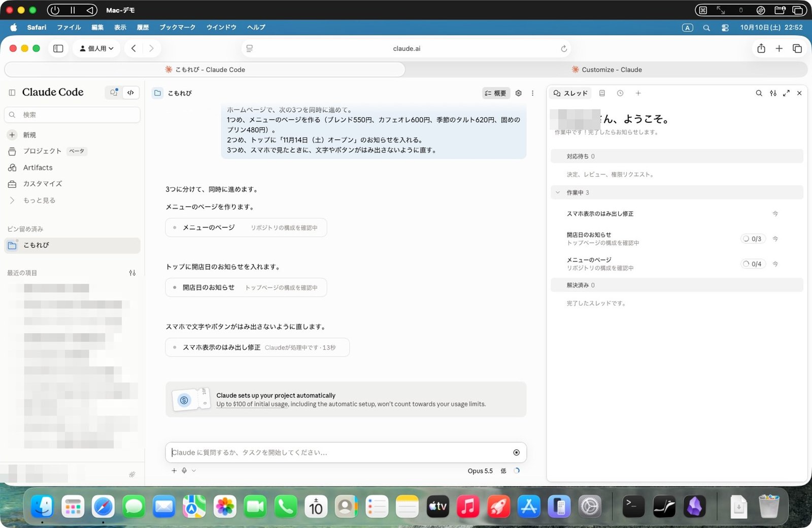Stop the running response button
This screenshot has width=812, height=528.
click(517, 452)
